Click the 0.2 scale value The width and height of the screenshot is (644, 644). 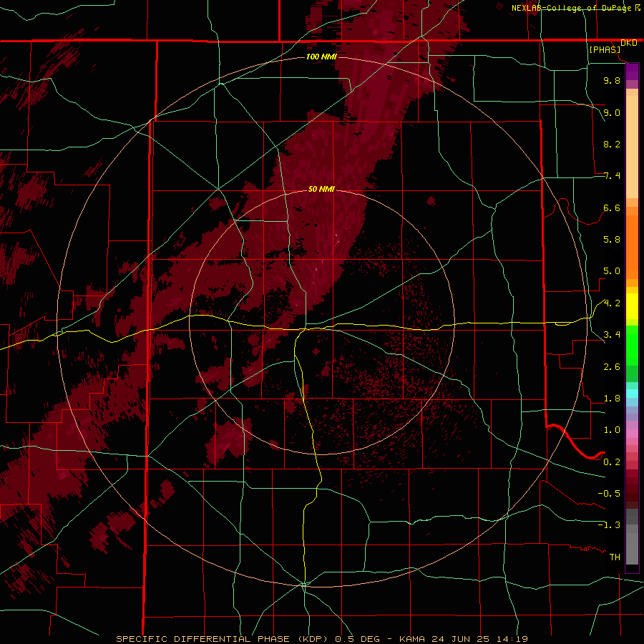[x=612, y=462]
